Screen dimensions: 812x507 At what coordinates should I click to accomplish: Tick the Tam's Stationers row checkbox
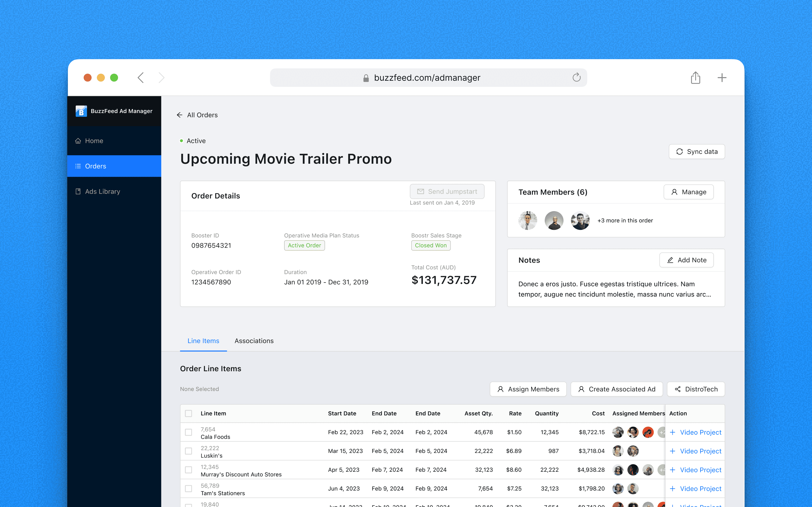point(189,489)
